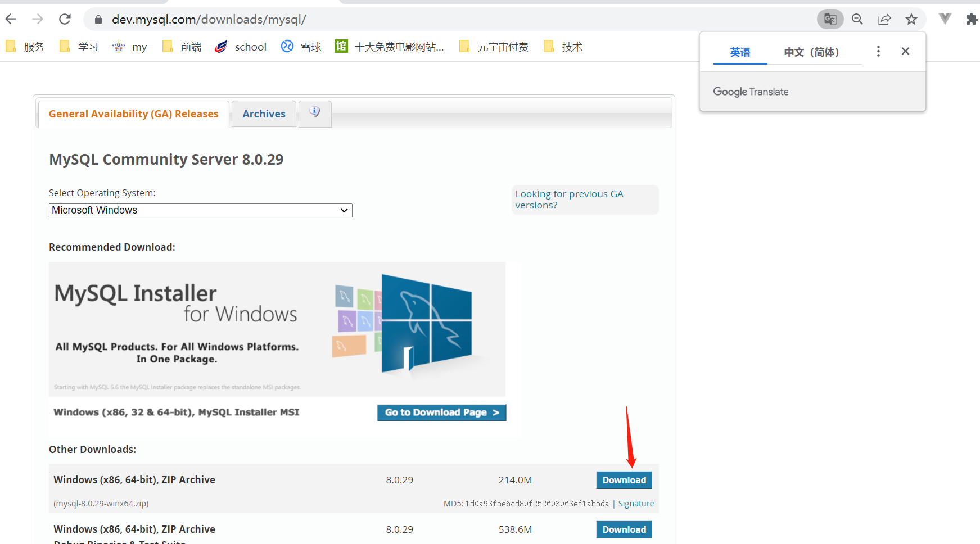Click Looking for previous GA versions link

pos(569,200)
